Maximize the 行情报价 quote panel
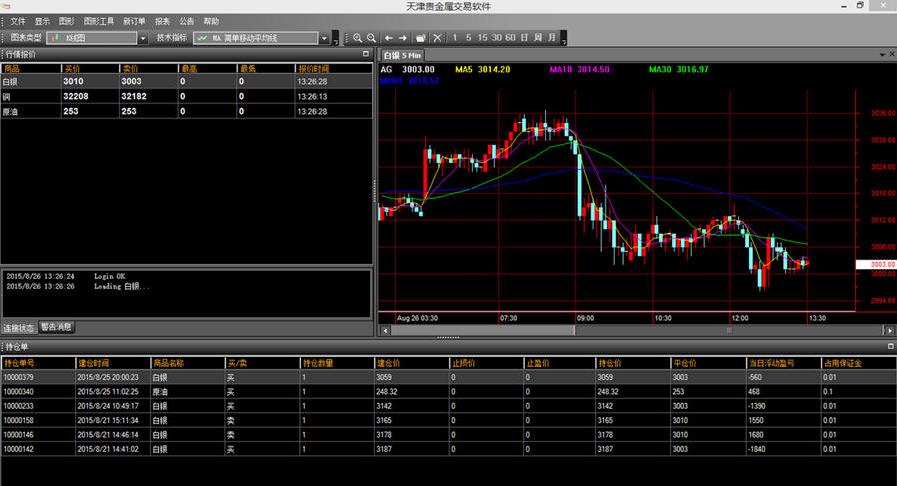The height and width of the screenshot is (486, 897). coord(365,54)
